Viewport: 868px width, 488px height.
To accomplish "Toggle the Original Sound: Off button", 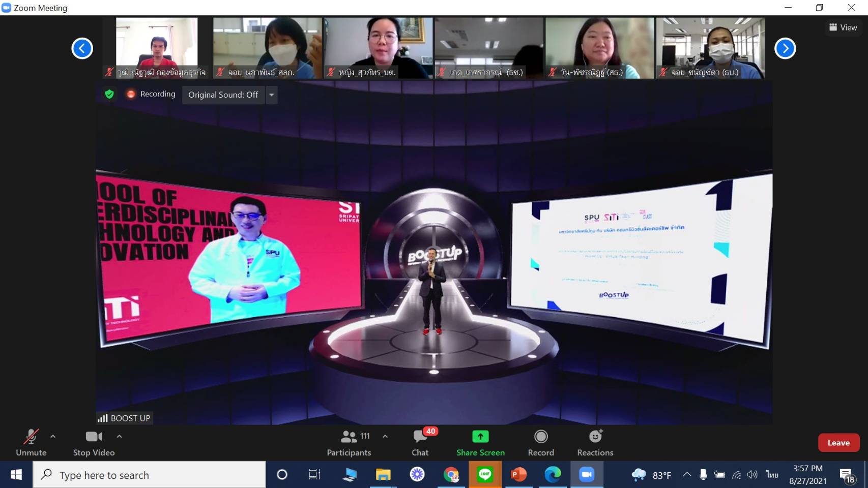I will pyautogui.click(x=223, y=95).
